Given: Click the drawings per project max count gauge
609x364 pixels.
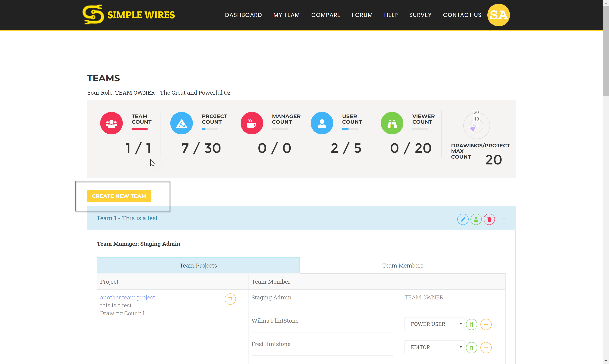Looking at the screenshot, I should 476,126.
